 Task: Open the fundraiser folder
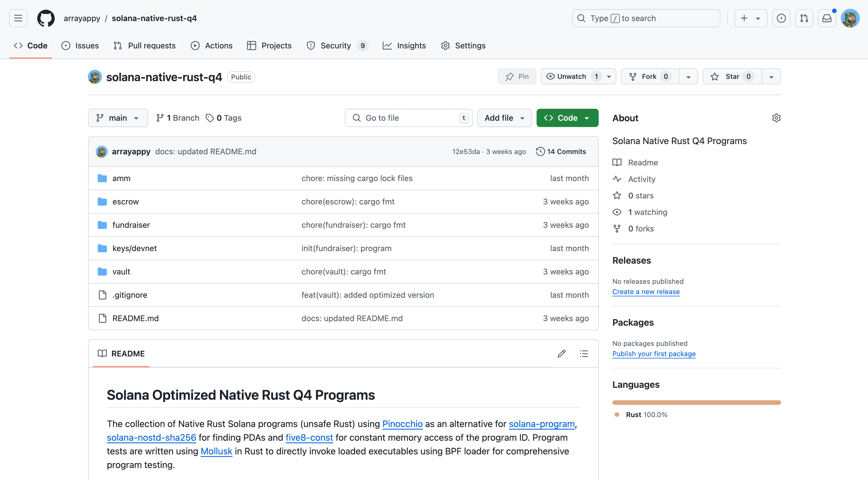(x=131, y=225)
